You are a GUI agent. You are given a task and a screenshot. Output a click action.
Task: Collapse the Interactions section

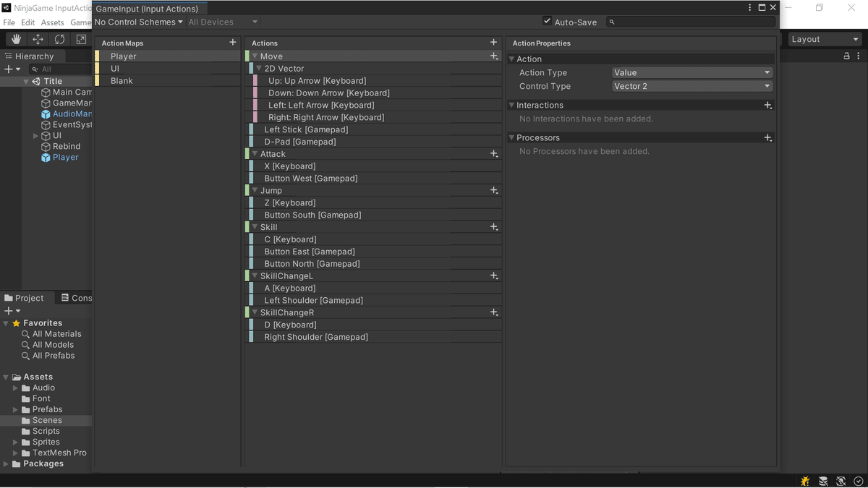[512, 106]
